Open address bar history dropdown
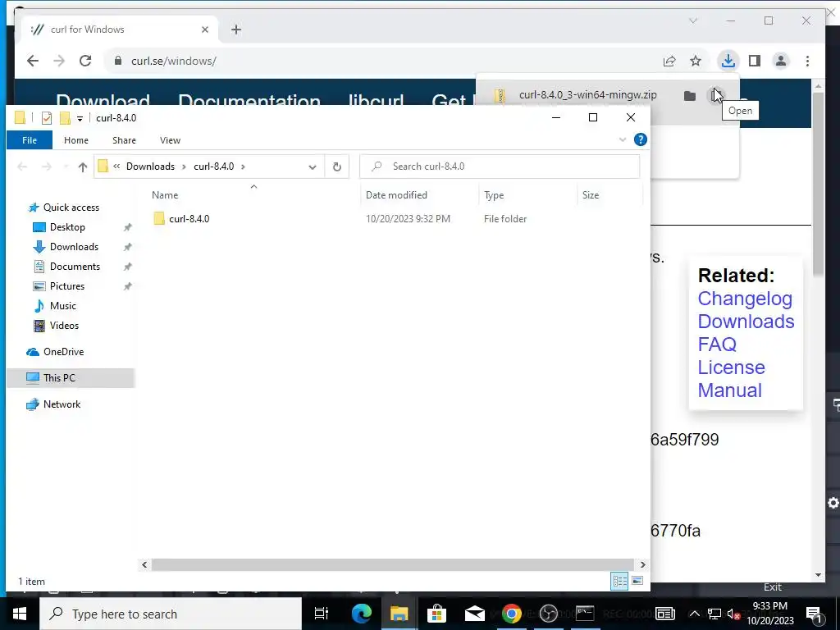Viewport: 840px width, 630px height. coord(313,167)
